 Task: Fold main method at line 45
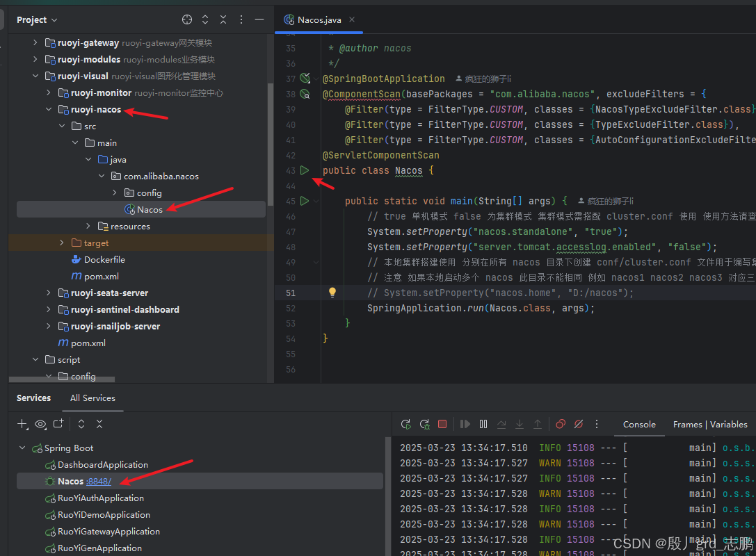pyautogui.click(x=316, y=201)
